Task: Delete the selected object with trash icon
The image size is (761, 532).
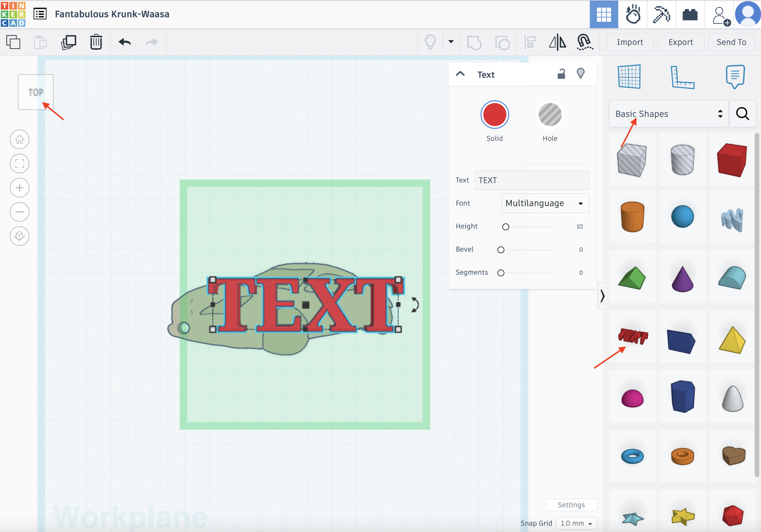Action: 96,42
